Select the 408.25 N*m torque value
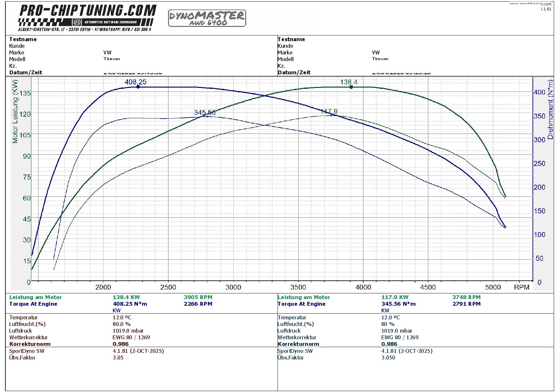This screenshot has width=555, height=392. pyautogui.click(x=130, y=304)
